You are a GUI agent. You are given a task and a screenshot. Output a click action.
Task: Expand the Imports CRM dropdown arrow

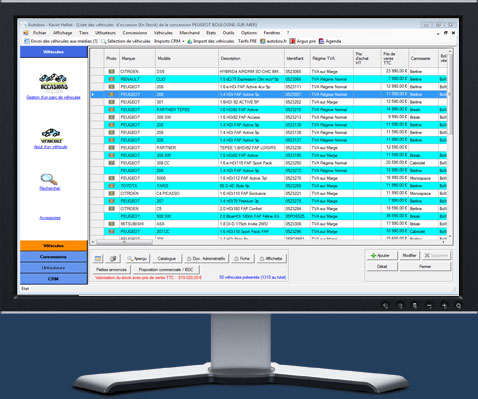click(x=183, y=41)
